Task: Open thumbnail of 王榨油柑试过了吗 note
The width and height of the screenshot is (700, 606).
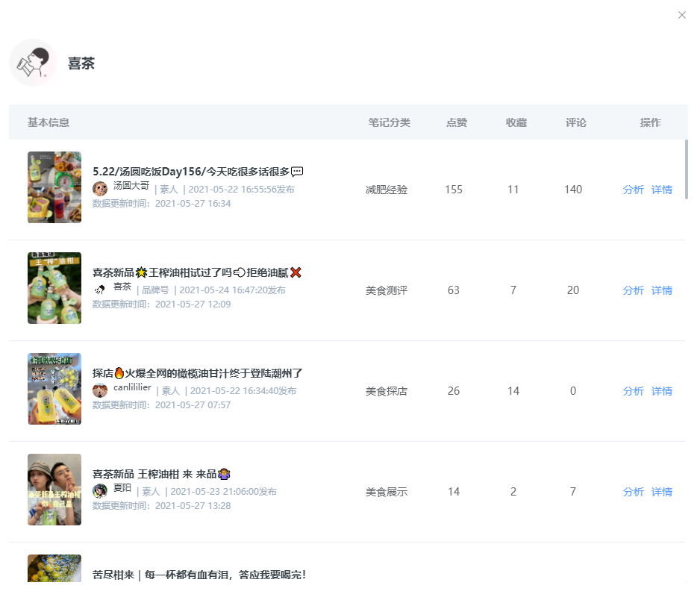Action: tap(54, 288)
